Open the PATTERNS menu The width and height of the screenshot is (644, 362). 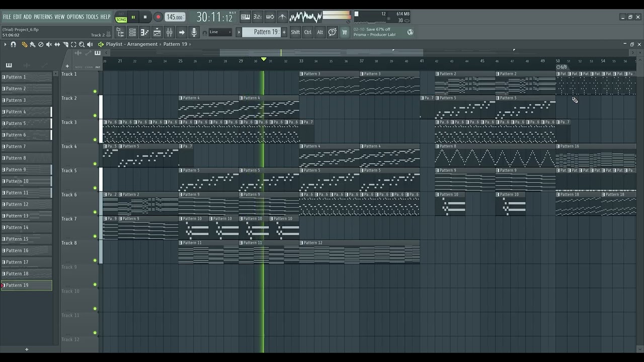(43, 17)
